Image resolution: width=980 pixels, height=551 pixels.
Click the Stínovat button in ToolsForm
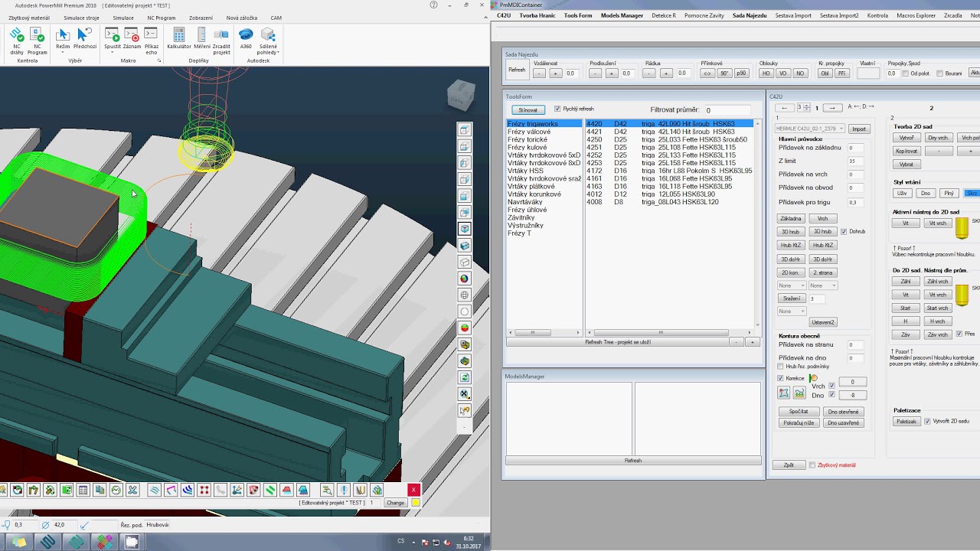528,110
